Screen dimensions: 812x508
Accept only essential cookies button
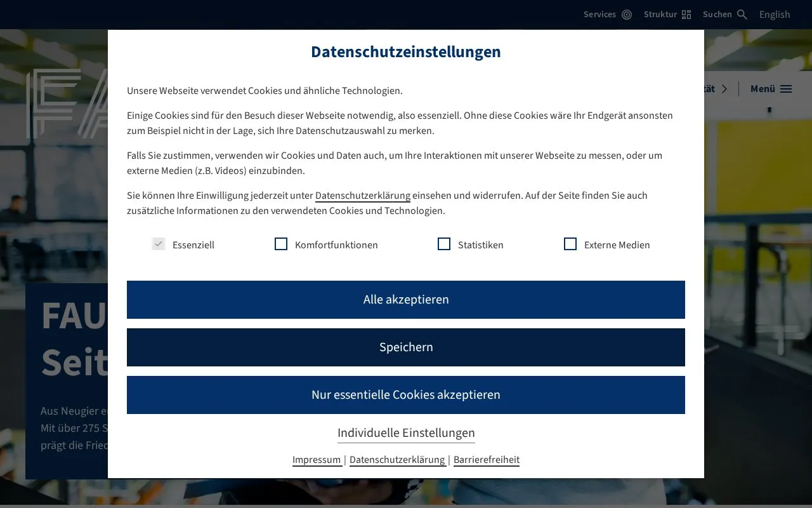(406, 395)
